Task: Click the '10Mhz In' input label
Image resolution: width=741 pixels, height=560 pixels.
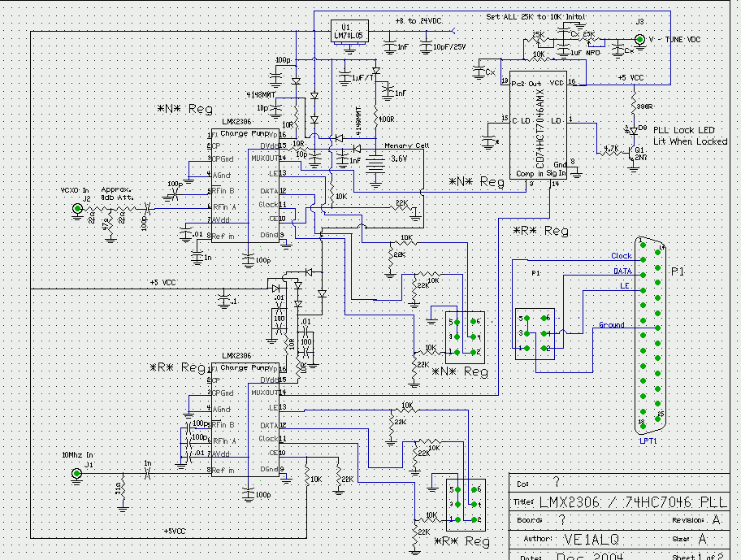Action: tap(77, 455)
